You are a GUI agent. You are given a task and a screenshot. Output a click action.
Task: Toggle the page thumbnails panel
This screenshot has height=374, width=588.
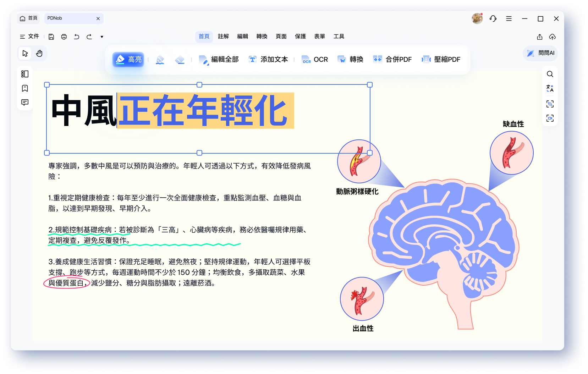coord(25,74)
